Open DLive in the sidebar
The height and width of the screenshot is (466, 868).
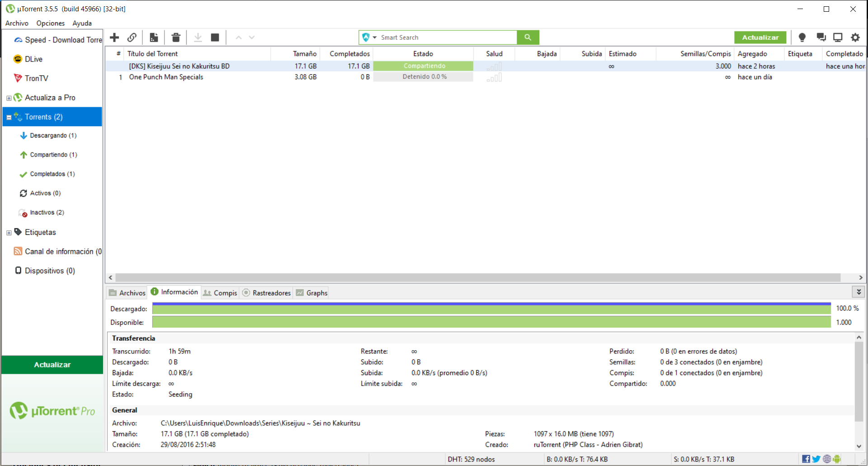coord(28,59)
